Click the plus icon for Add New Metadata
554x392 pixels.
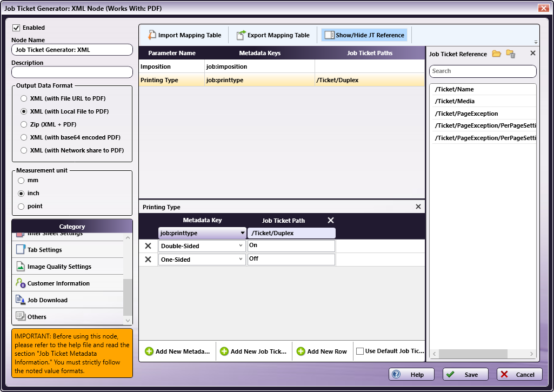coord(149,351)
